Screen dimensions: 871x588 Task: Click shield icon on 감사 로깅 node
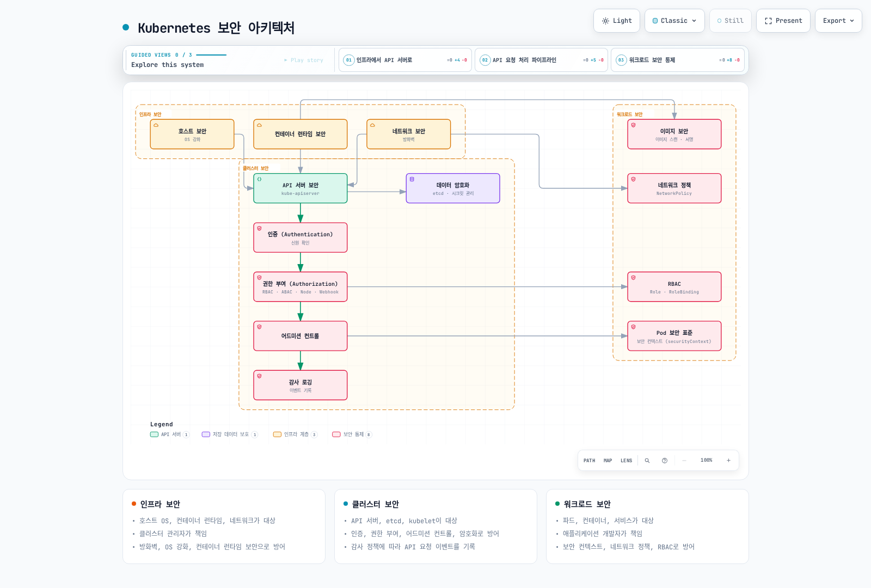tap(259, 376)
